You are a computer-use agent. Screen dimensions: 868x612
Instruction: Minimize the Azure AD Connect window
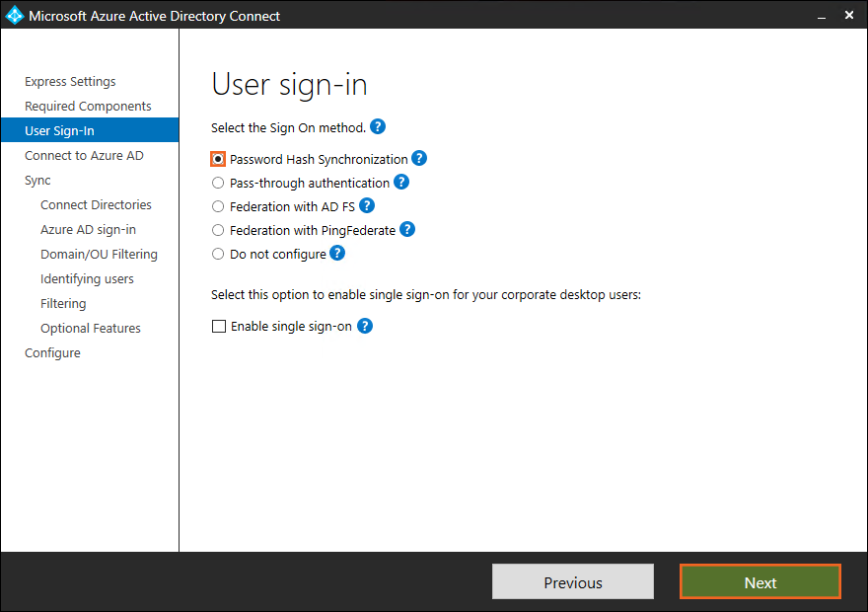(x=821, y=15)
